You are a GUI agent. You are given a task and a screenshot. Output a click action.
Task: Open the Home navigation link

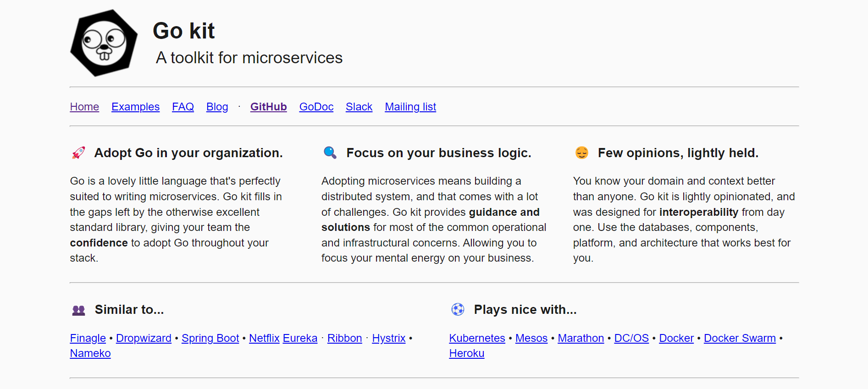(x=84, y=107)
